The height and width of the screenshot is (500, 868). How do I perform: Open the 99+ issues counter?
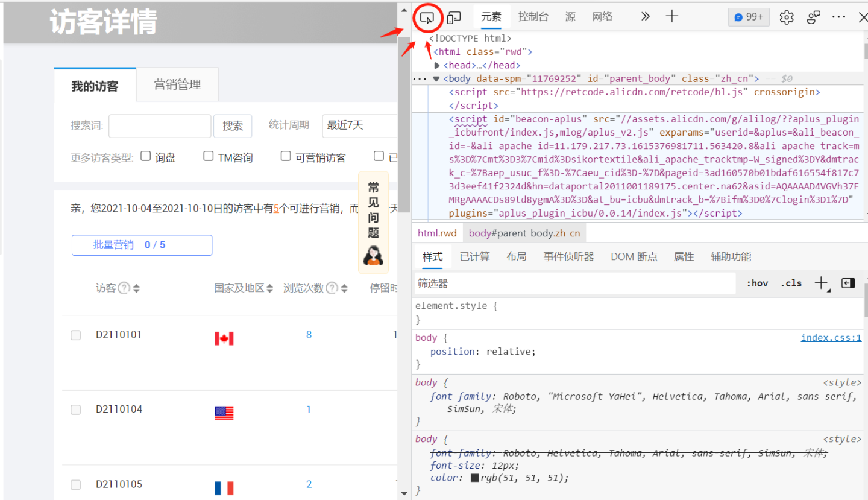[749, 17]
